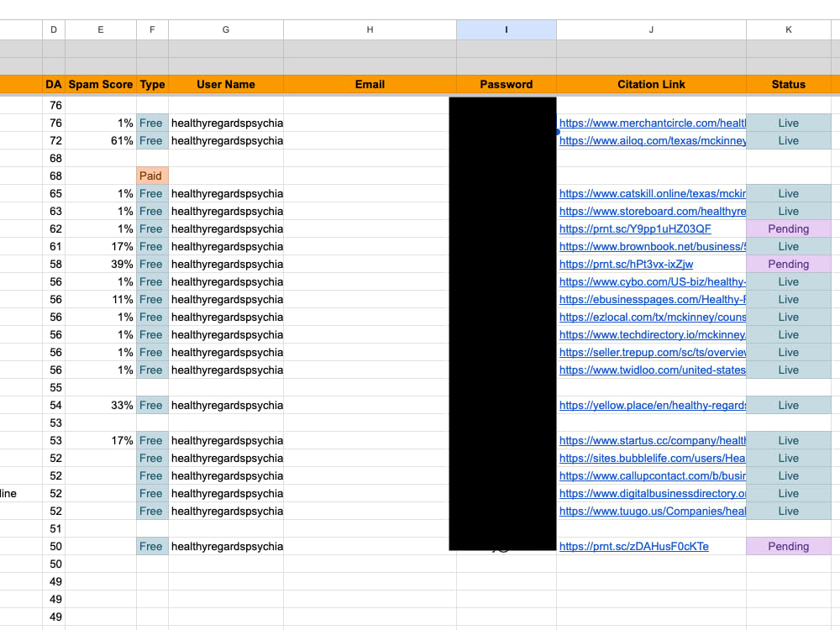Select column F header

(x=152, y=29)
